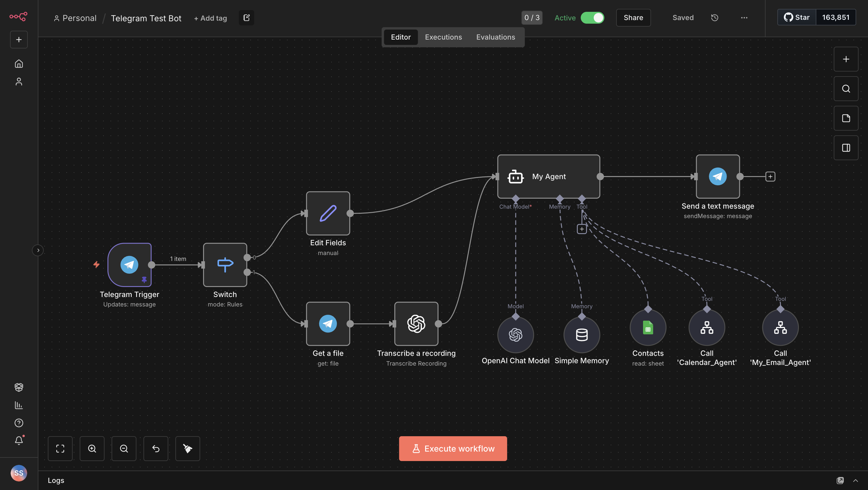Screen dimensions: 868x490
Task: Add a node after Send a text message
Action: click(x=770, y=176)
